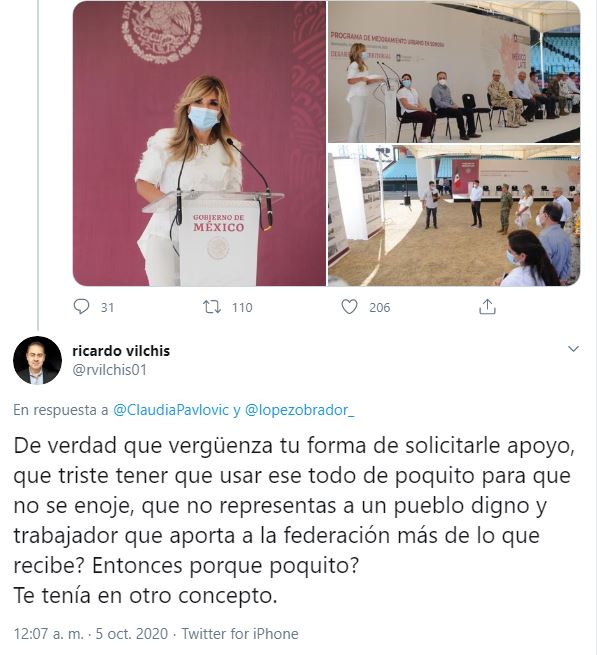Open the @lopezobrador_ mention link
The width and height of the screenshot is (597, 655).
point(299,410)
